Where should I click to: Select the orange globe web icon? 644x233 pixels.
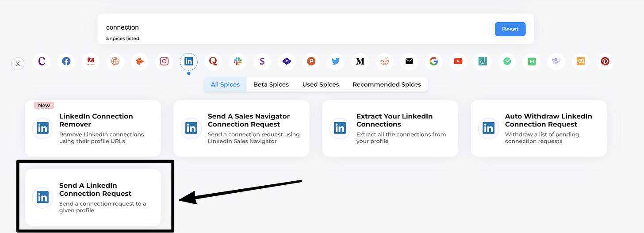(x=115, y=61)
